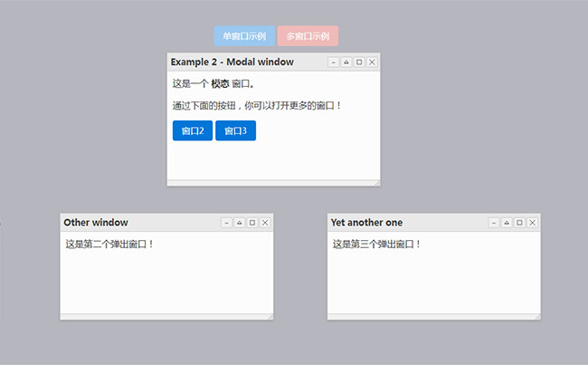
Task: Roll up the Other window with triangle icon
Action: click(239, 223)
